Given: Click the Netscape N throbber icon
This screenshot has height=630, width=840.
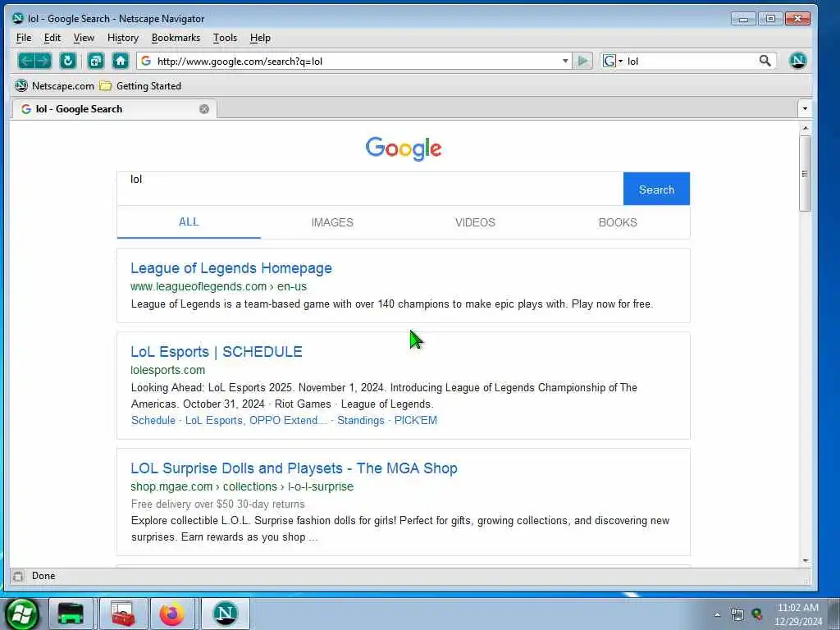Looking at the screenshot, I should 797,61.
